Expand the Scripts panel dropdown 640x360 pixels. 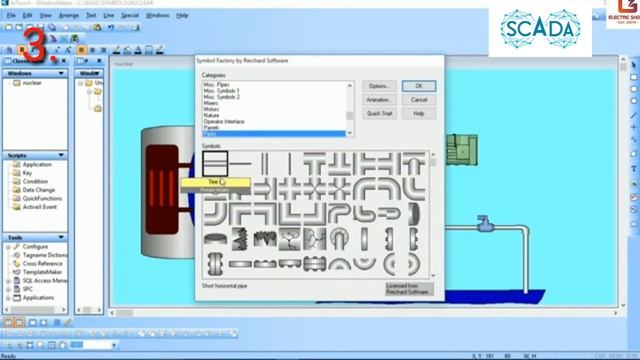pos(61,156)
